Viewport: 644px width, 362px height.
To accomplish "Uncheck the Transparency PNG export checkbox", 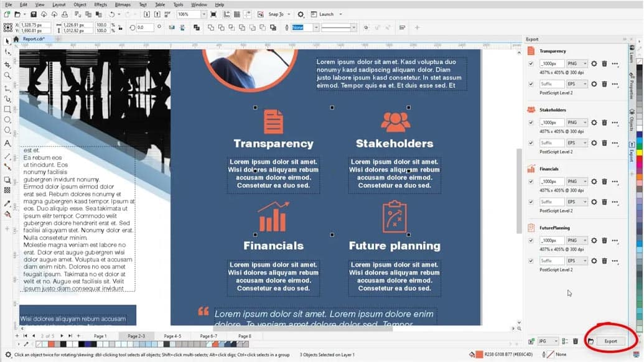I will click(x=531, y=63).
